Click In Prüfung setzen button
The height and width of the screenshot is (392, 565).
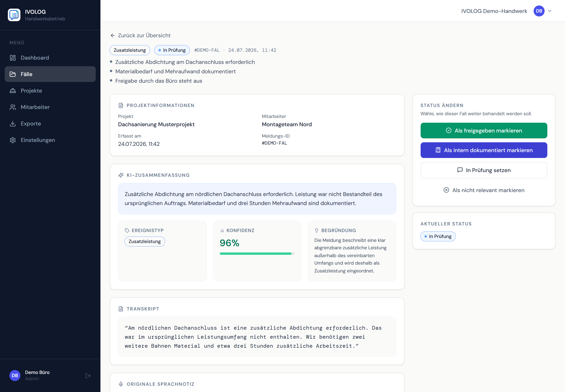484,170
